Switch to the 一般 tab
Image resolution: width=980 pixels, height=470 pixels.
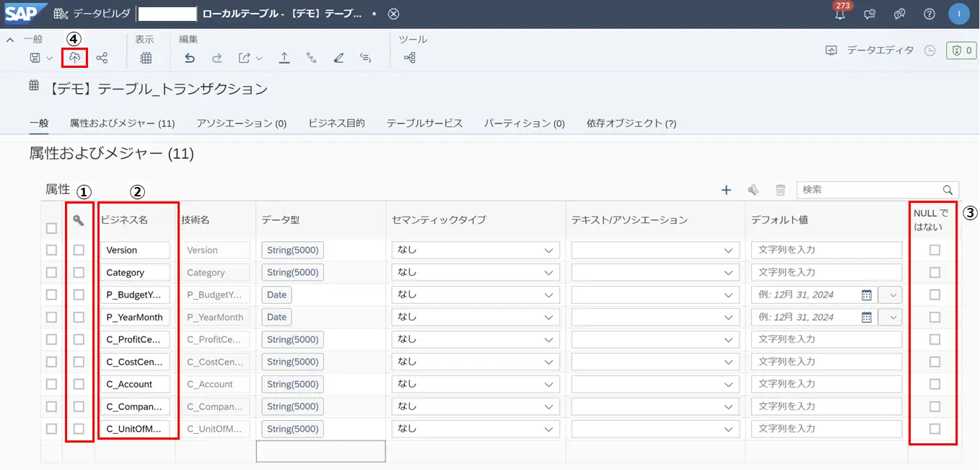[39, 123]
